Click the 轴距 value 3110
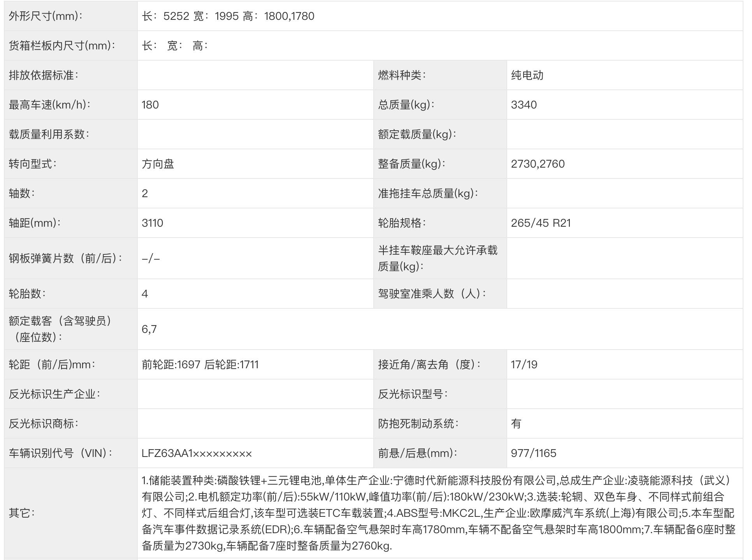The width and height of the screenshot is (752, 560). click(x=153, y=223)
